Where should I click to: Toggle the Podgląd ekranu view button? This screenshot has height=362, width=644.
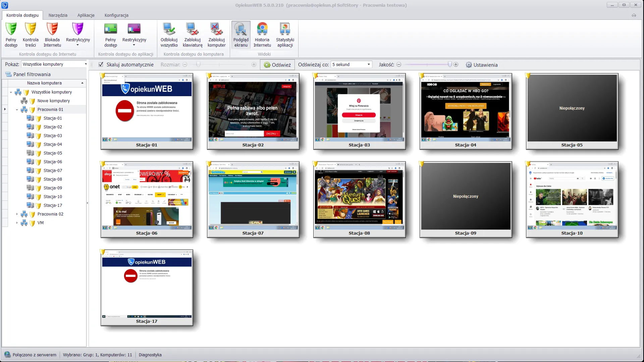(x=241, y=35)
